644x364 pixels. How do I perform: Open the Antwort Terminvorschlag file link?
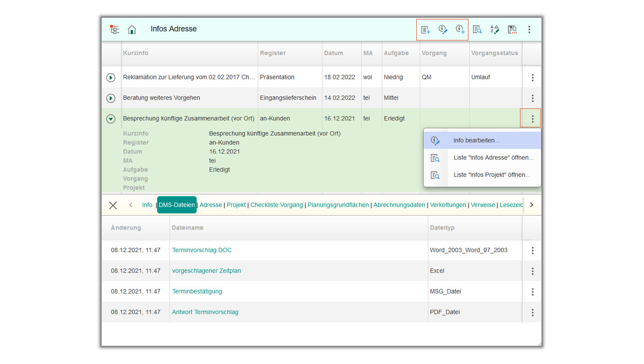[205, 312]
